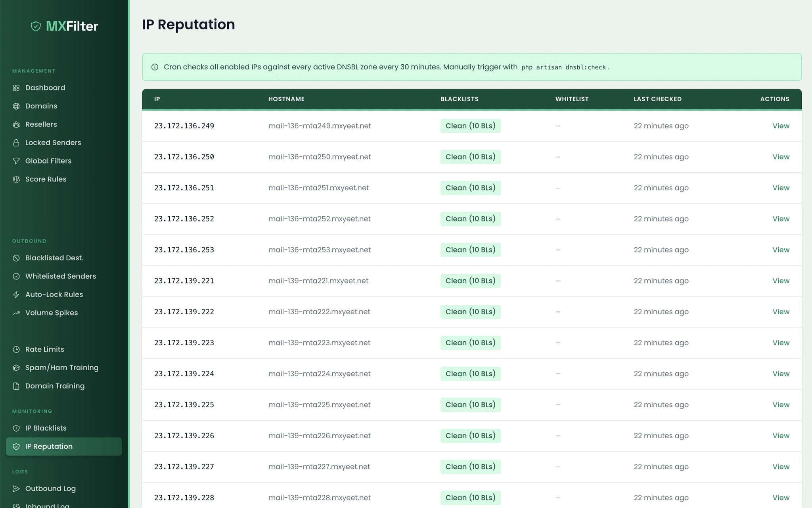This screenshot has height=508, width=812.
Task: Click hostname mail-139-mta227.mxyeet.net
Action: coord(319,466)
